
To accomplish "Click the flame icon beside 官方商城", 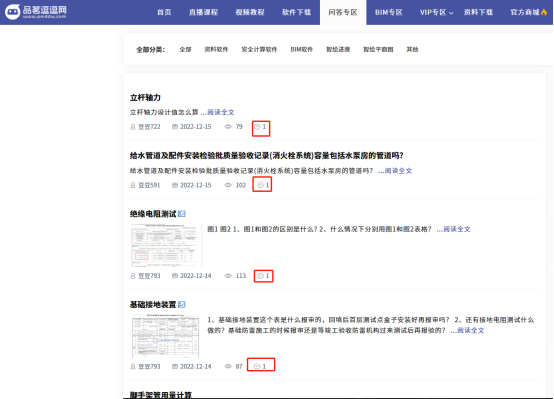I will [544, 12].
